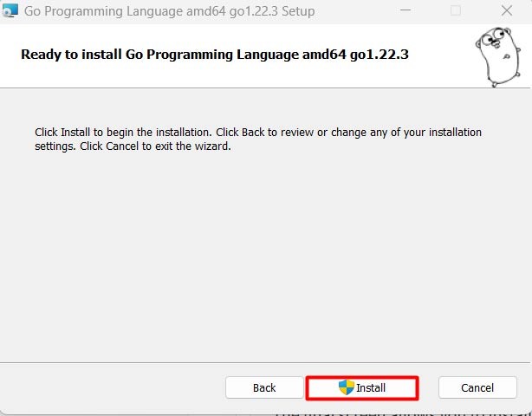This screenshot has width=532, height=416.
Task: Click the installer icon in the title bar
Action: (x=11, y=11)
